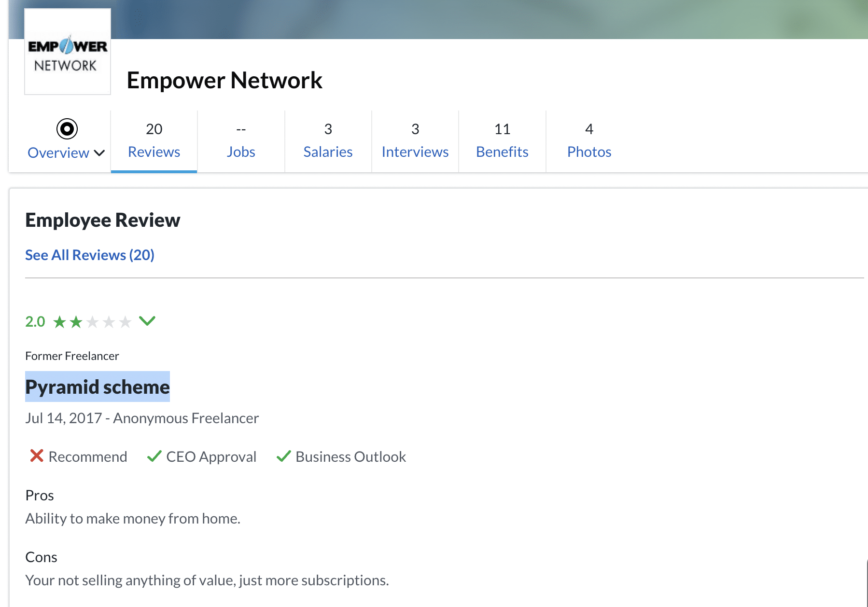This screenshot has height=607, width=868.
Task: Click the Empower Network logo thumbnail
Action: [x=68, y=52]
